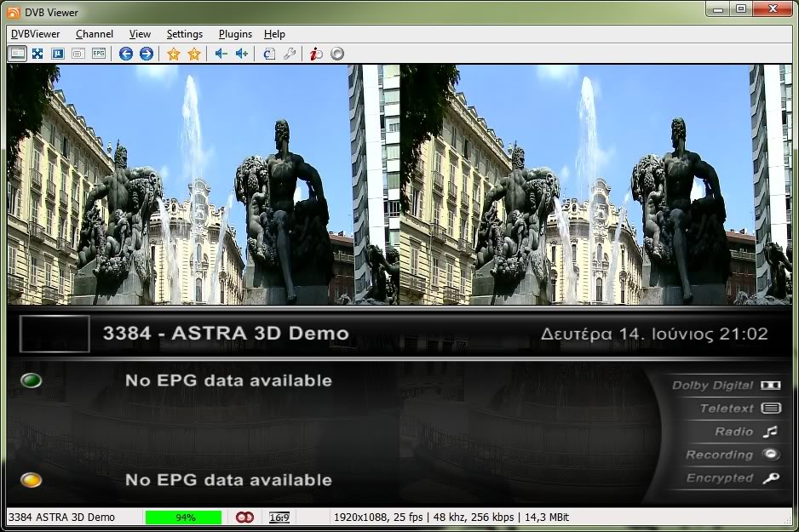Select next favourite star icon
This screenshot has width=799, height=532.
(x=193, y=54)
